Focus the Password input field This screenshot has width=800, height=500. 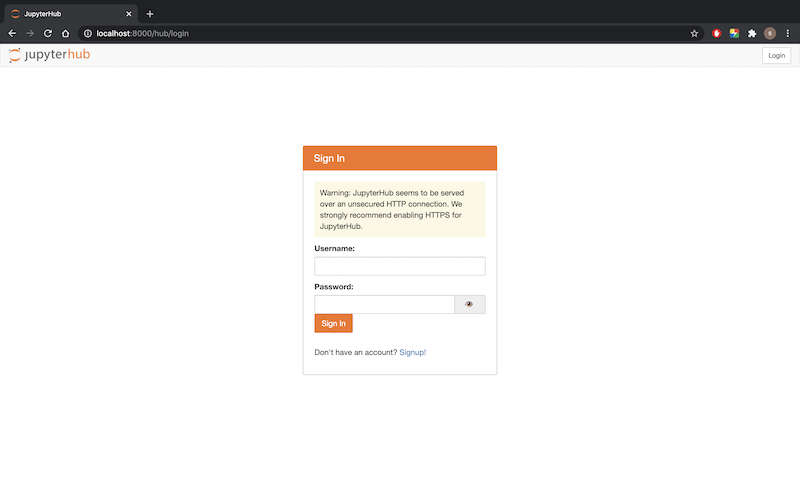tap(384, 305)
